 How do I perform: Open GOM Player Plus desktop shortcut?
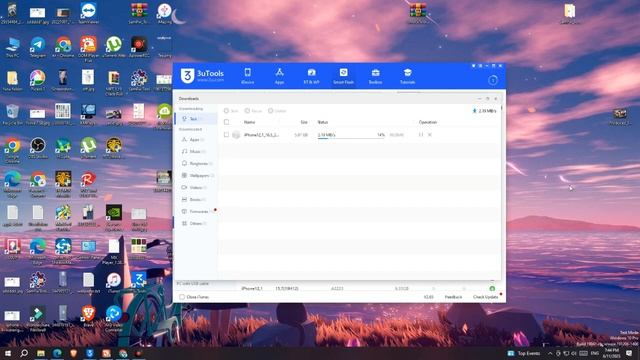point(88,49)
